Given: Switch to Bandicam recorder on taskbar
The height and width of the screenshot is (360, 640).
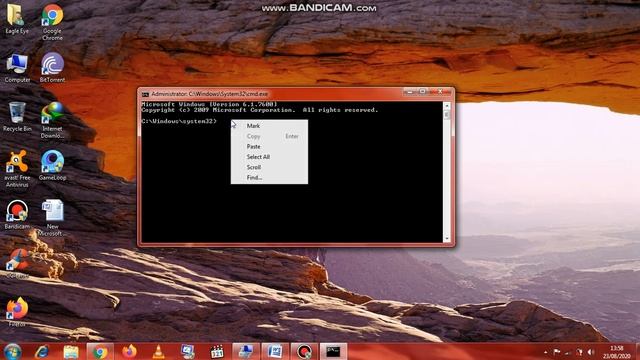Looking at the screenshot, I should (x=304, y=351).
